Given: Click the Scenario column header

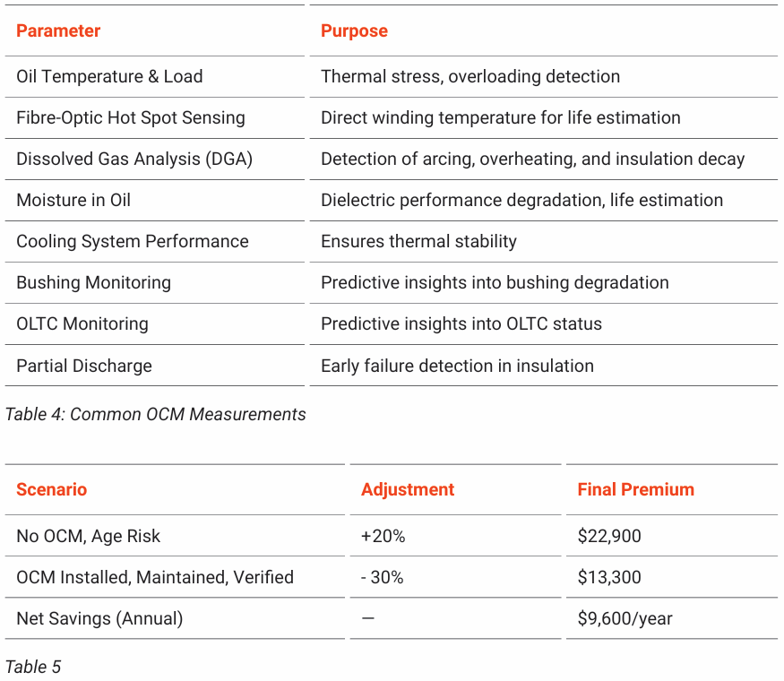Looking at the screenshot, I should point(52,490).
